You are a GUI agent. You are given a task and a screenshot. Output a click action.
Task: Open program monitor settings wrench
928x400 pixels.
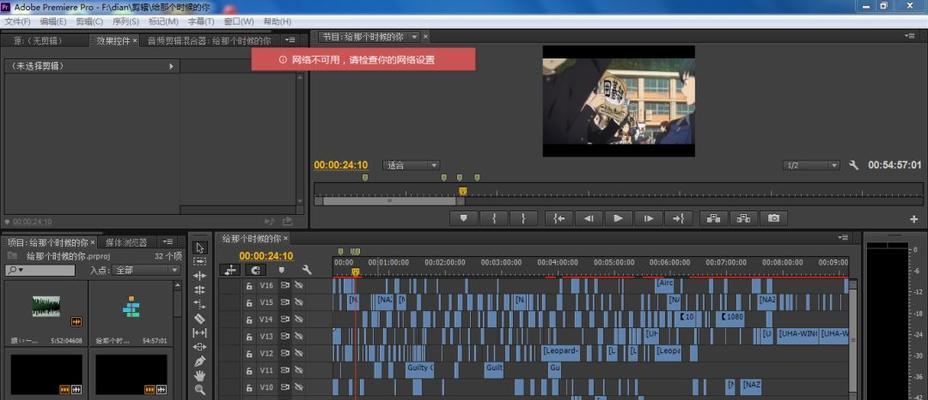(853, 165)
